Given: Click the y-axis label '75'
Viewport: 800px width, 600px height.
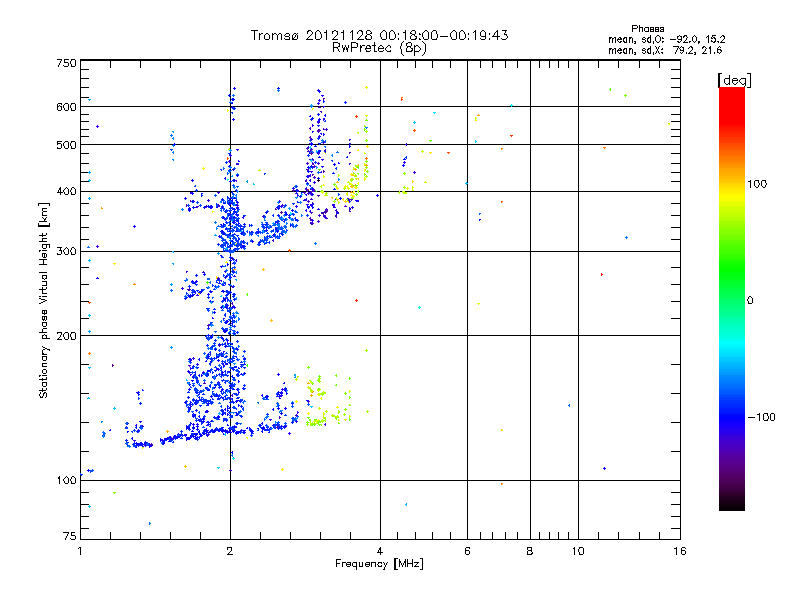Looking at the screenshot, I should (70, 536).
